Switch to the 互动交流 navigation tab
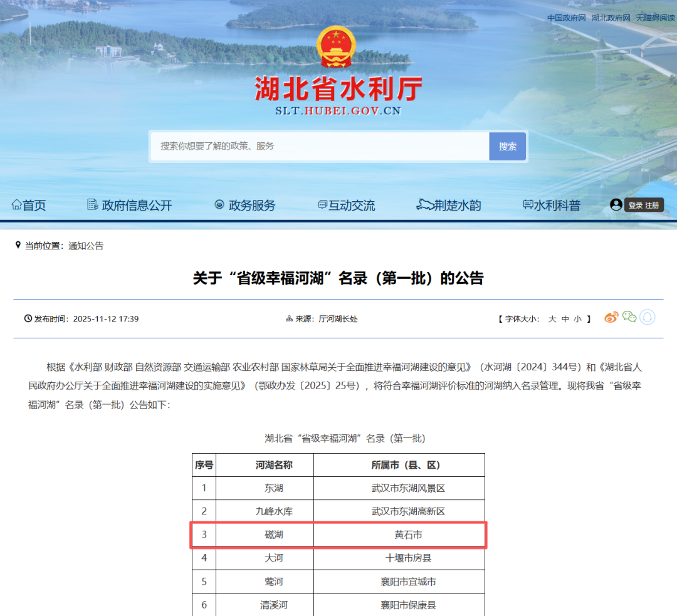 pyautogui.click(x=346, y=205)
